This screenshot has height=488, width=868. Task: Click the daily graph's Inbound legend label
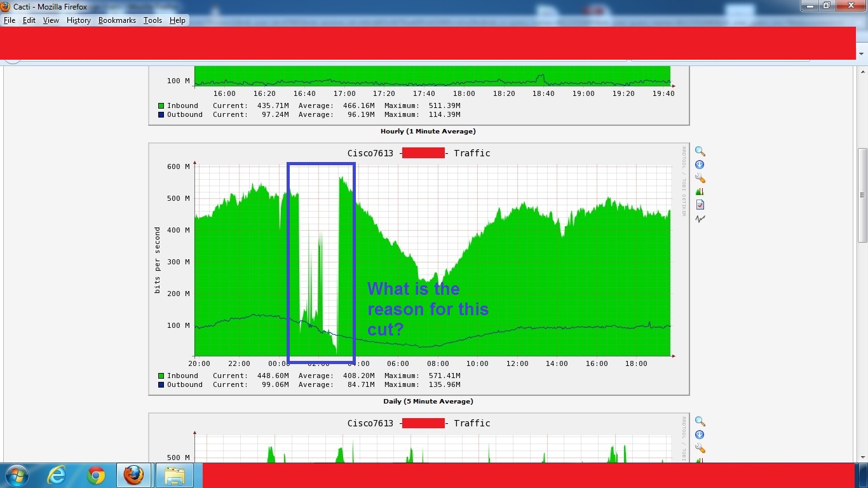182,376
